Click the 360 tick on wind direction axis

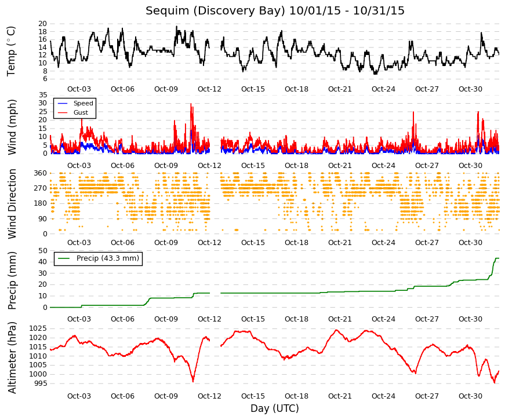[40, 173]
